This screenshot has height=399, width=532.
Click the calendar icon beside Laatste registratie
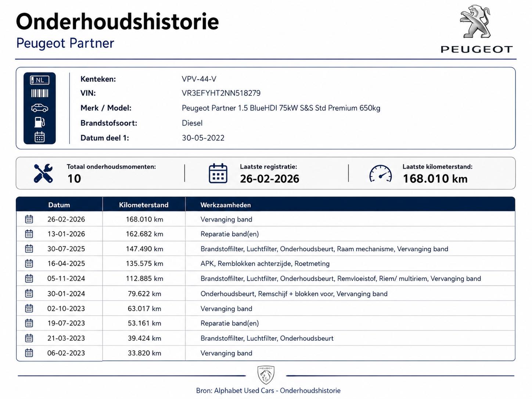pyautogui.click(x=218, y=173)
